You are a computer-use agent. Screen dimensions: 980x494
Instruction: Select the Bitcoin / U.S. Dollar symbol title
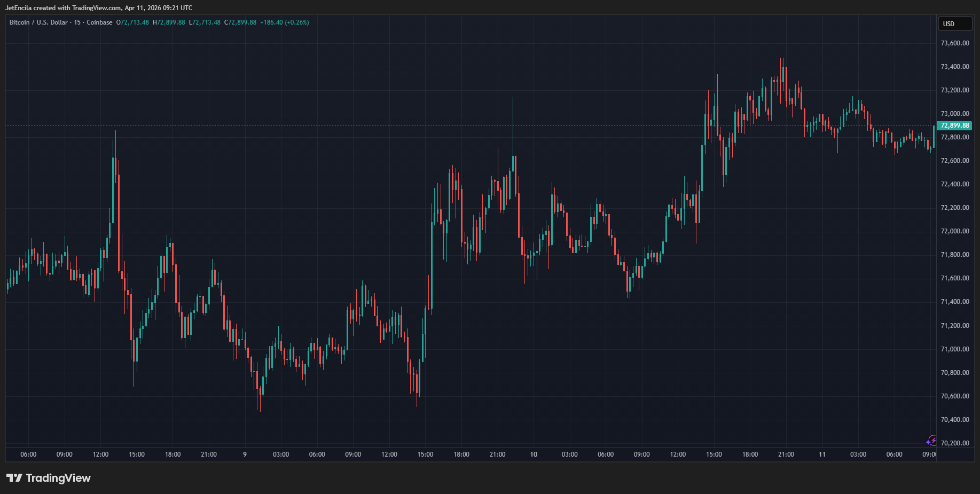[38, 22]
